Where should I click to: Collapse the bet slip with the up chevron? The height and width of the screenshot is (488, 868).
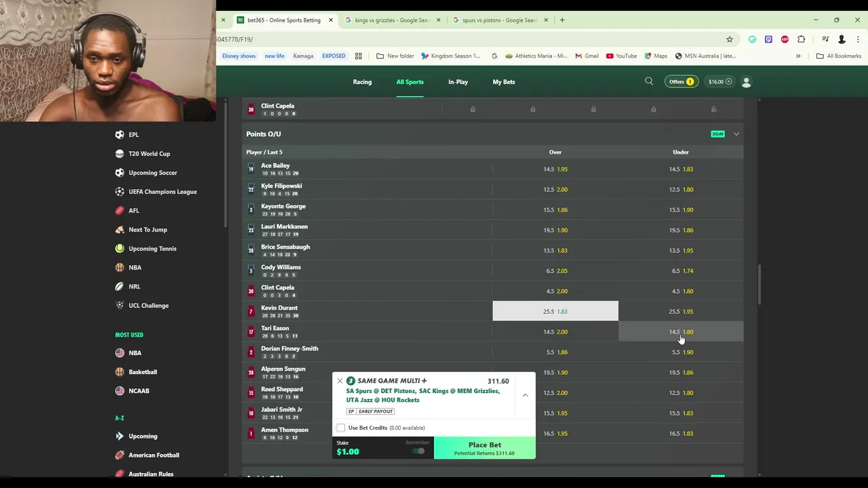pyautogui.click(x=525, y=395)
